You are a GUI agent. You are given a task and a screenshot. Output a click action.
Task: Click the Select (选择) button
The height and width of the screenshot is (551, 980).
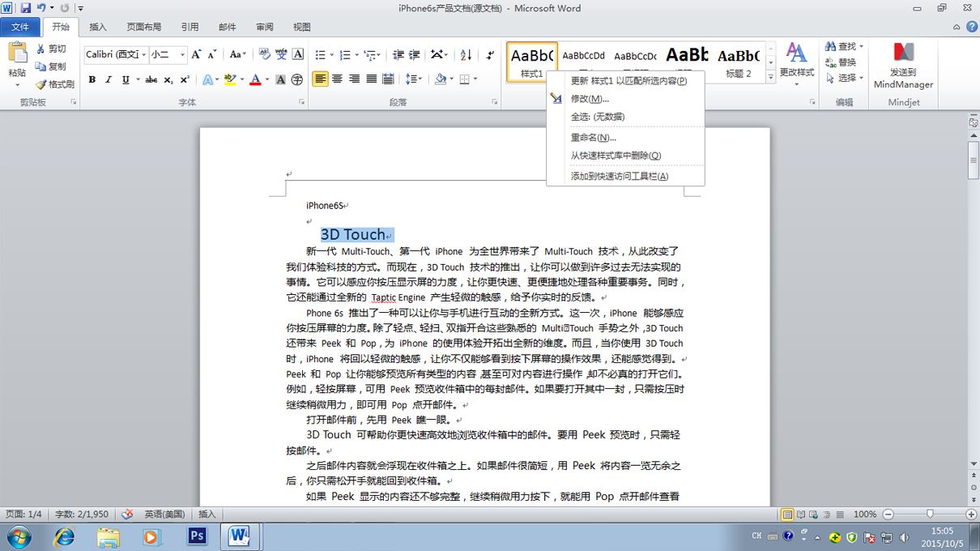click(x=844, y=78)
